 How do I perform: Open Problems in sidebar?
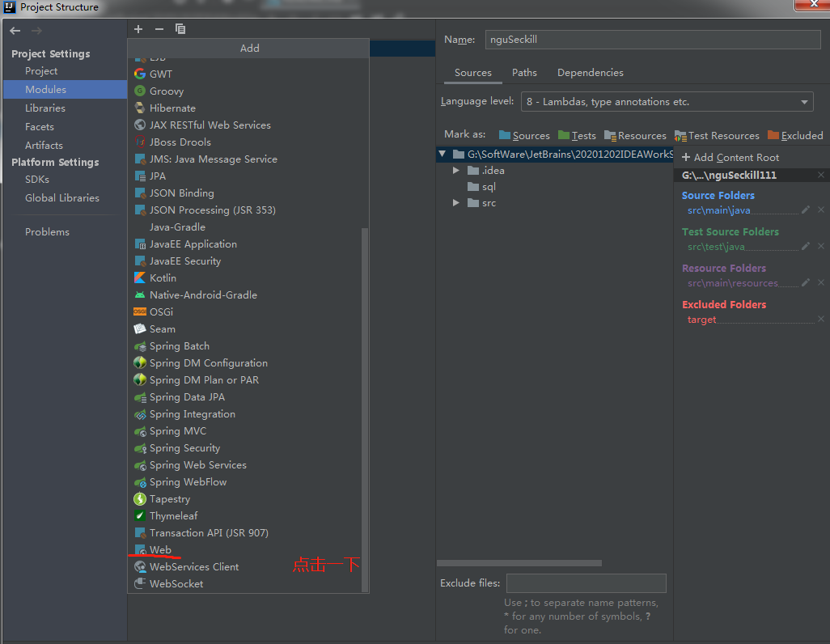click(65, 232)
